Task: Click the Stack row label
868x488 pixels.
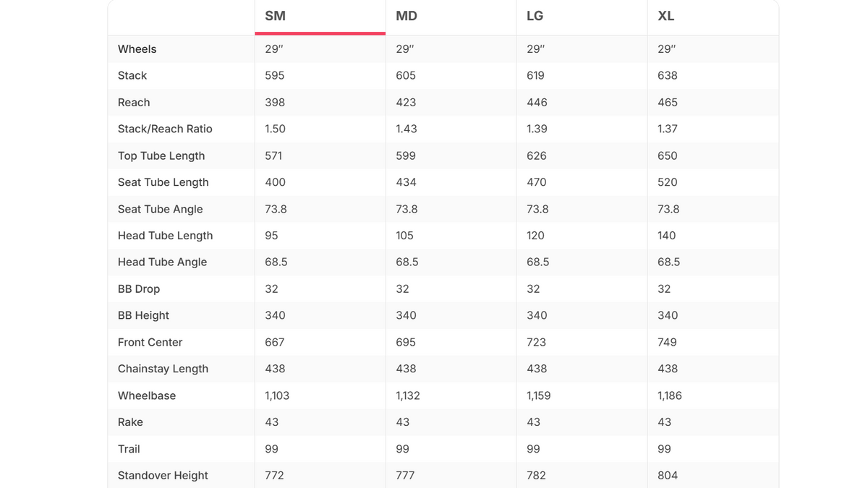Action: coord(132,76)
